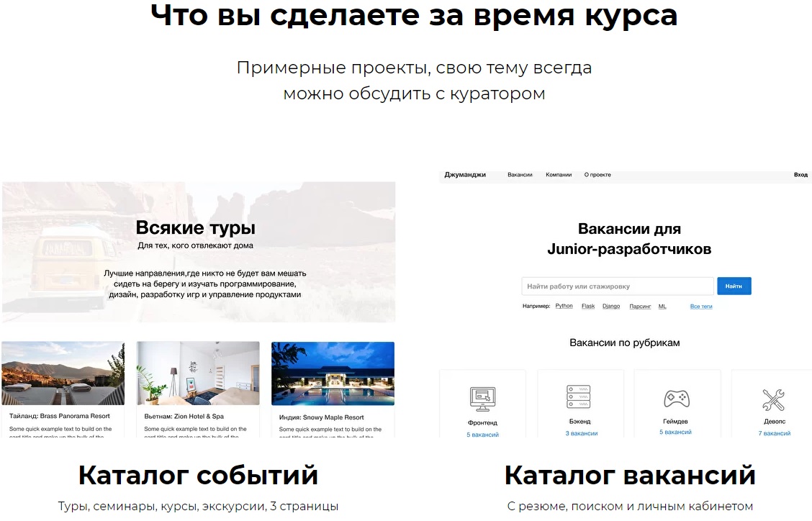Screen dimensions: 812x521
Task: Open 5 вакансий under Фронтенд
Action: pos(482,434)
